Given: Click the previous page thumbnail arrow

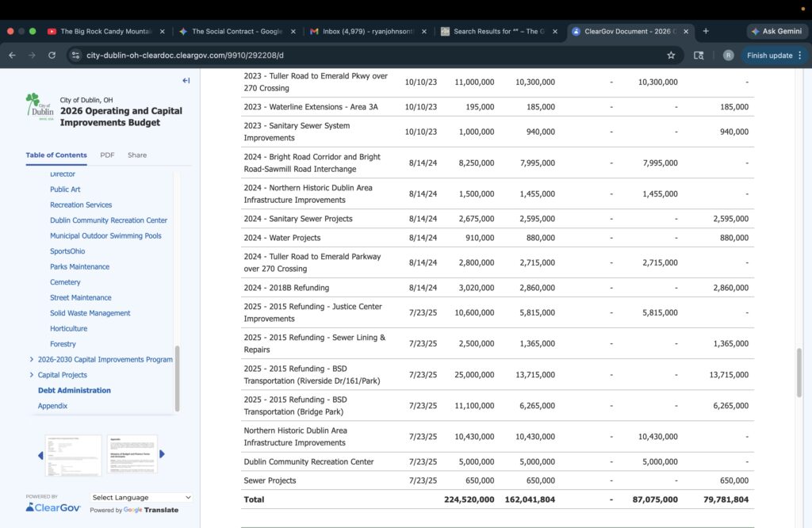Looking at the screenshot, I should click(x=40, y=455).
